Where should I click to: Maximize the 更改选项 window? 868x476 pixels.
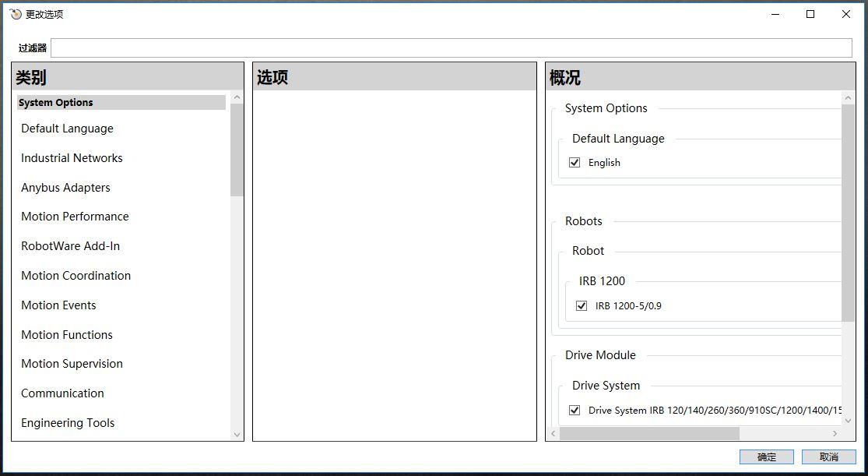pyautogui.click(x=810, y=14)
